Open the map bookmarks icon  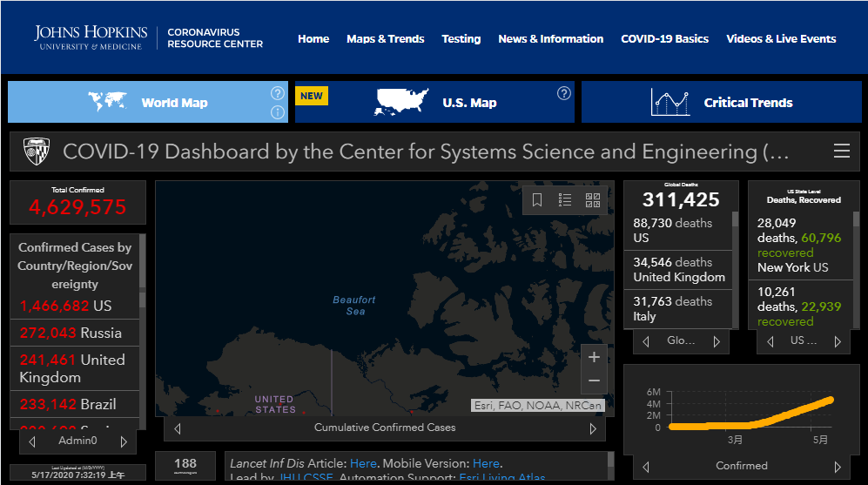point(537,200)
